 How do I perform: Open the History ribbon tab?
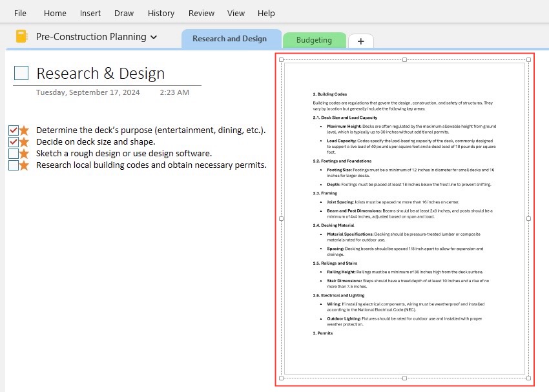pyautogui.click(x=161, y=14)
